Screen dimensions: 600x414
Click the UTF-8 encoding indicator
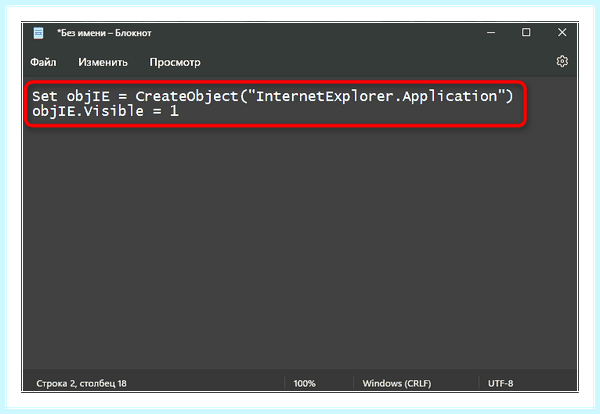coord(501,383)
